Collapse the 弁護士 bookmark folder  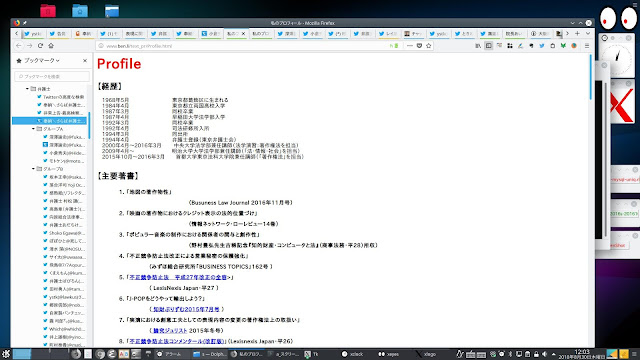click(x=27, y=89)
